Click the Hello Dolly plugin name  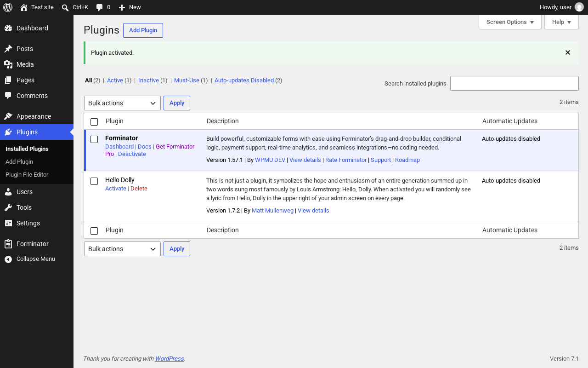click(120, 180)
